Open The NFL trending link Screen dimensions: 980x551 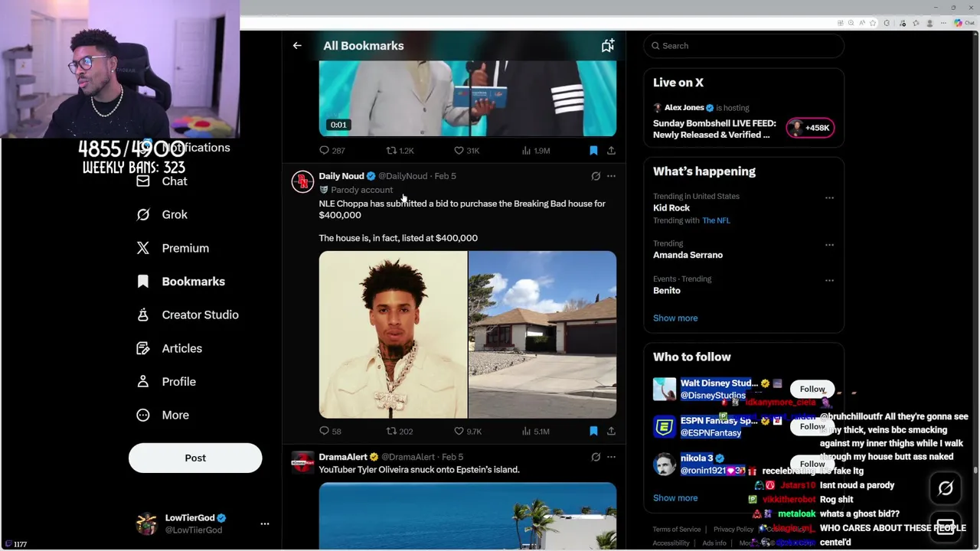(x=716, y=220)
